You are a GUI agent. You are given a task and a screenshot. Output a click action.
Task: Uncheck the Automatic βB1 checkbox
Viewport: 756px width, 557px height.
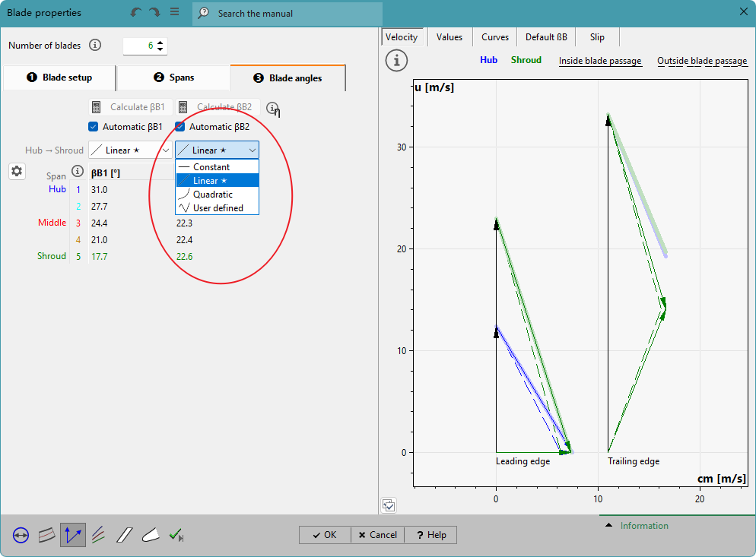94,127
